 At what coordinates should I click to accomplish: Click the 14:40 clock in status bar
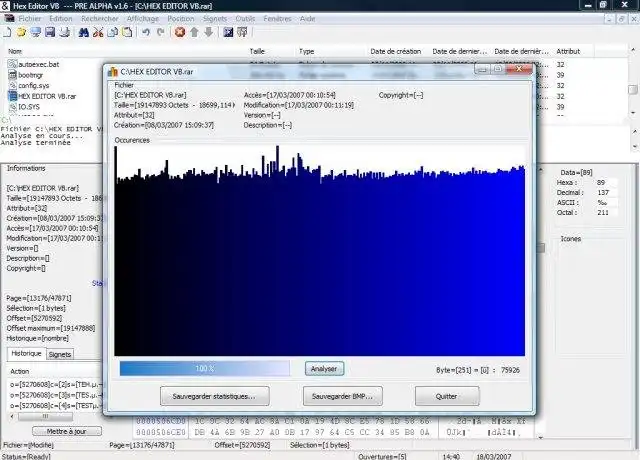click(x=451, y=456)
